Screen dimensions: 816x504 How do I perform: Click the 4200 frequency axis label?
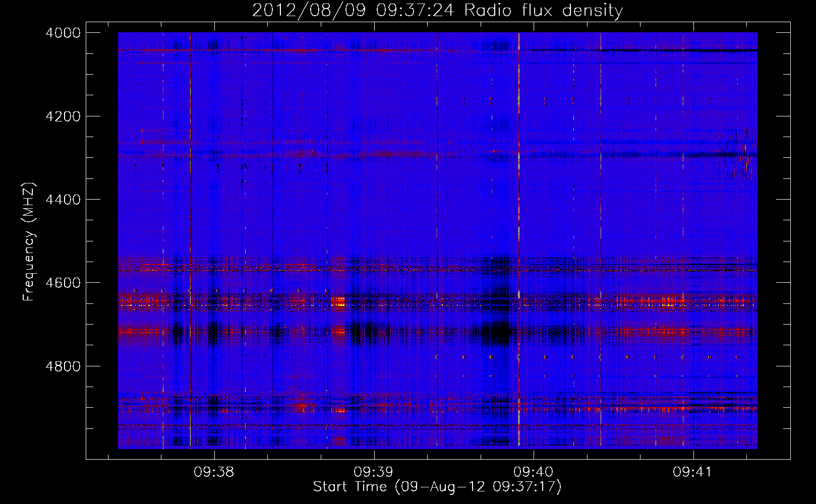click(63, 116)
